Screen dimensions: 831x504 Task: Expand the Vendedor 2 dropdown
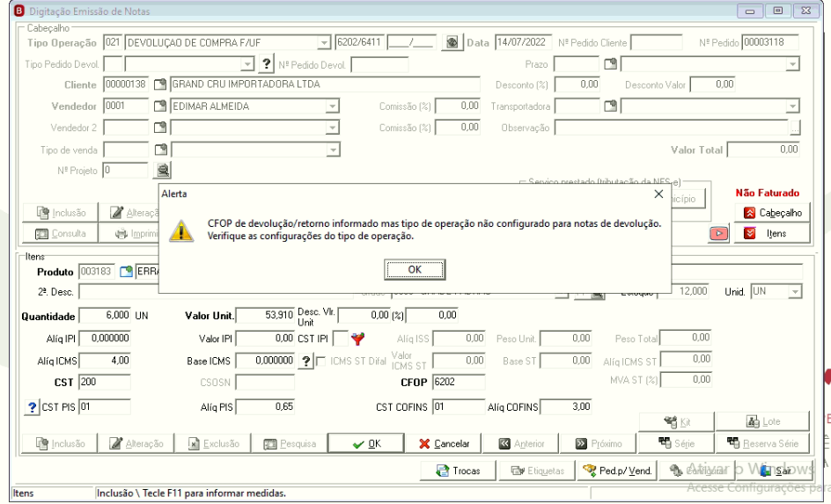tap(332, 128)
